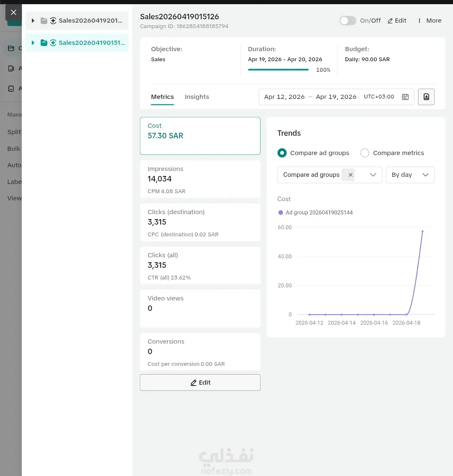Viewport: 453px width, 476px height.
Task: Click the peak data point on cost chart
Action: [x=422, y=231]
